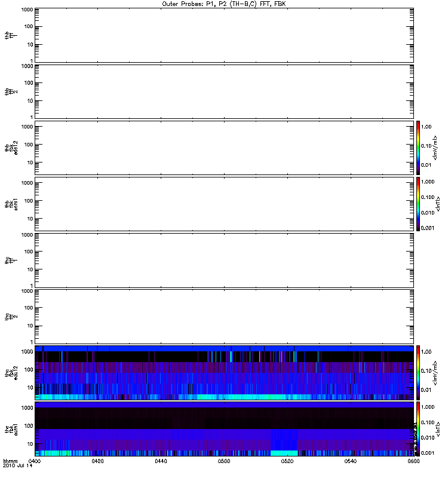Click the <|mV/m|> unit label of thb edc12 color bar
Image resolution: width=448 pixels, height=478 pixels.
coord(435,148)
